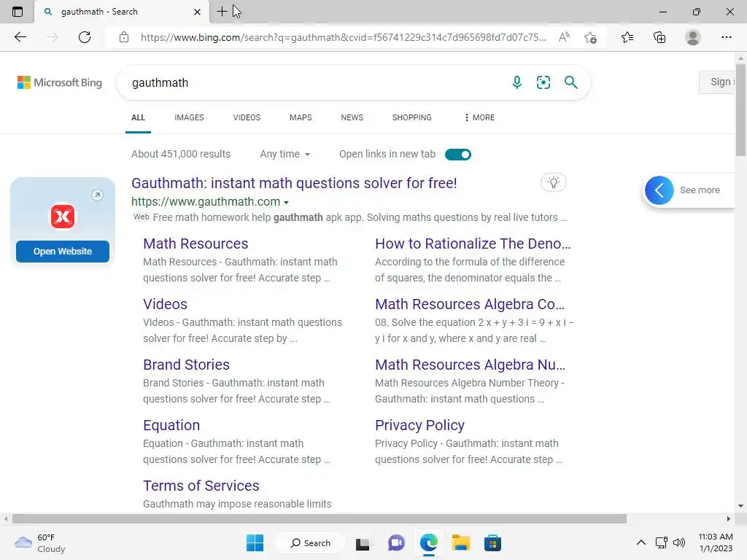Open the Any time filter dropdown
This screenshot has height=560, width=747.
point(285,155)
